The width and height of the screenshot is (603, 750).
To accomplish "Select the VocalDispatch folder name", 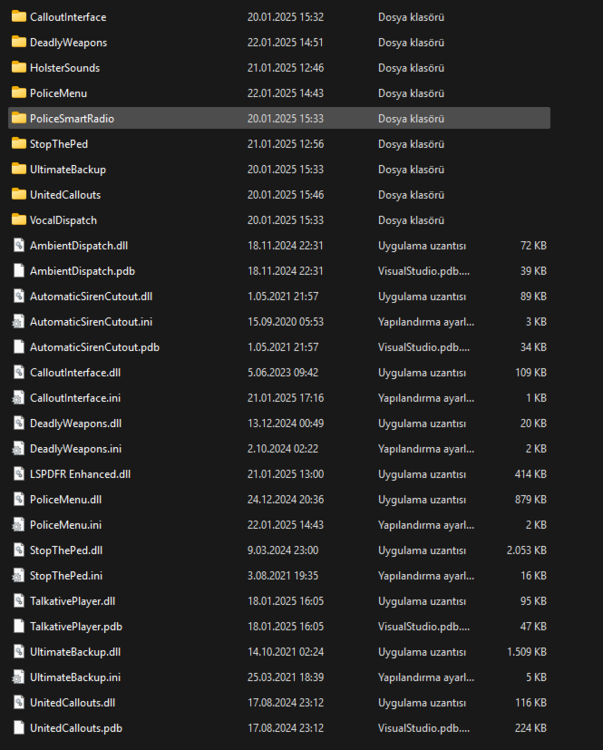I will pos(63,220).
